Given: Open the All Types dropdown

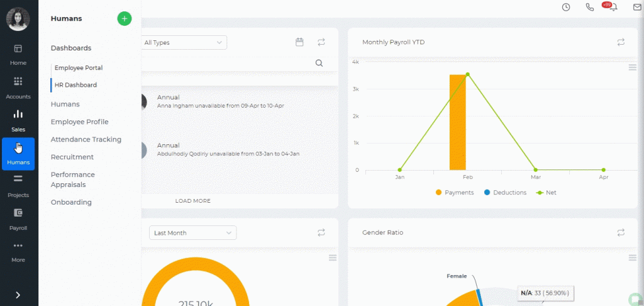Looking at the screenshot, I should (x=184, y=42).
